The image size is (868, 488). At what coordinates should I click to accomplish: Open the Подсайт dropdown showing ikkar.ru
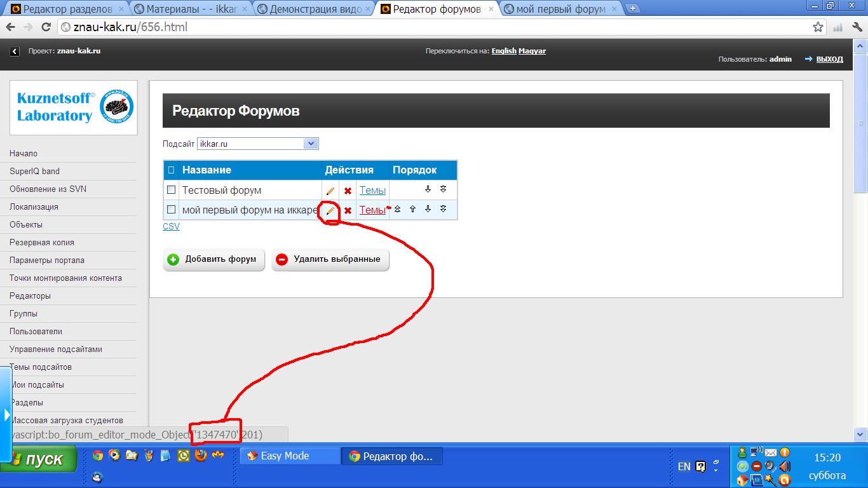tap(257, 144)
